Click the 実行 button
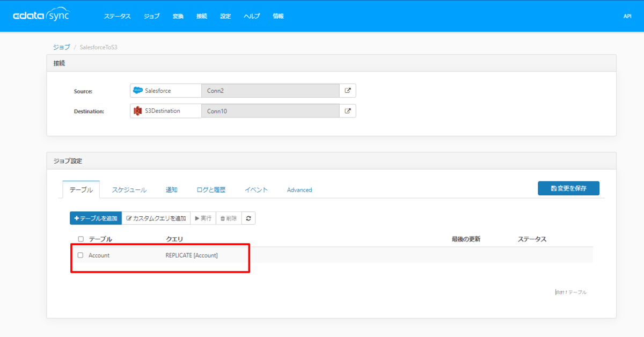The height and width of the screenshot is (337, 644). coord(203,218)
